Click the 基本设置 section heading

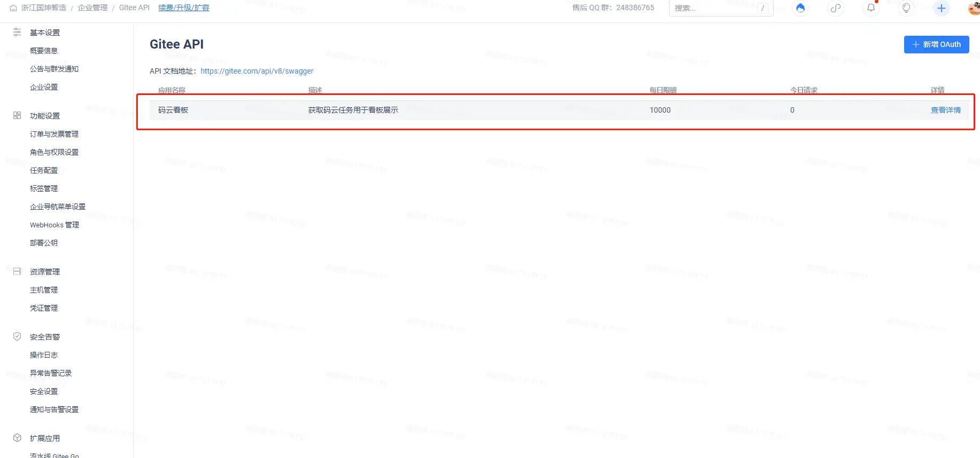click(x=45, y=33)
